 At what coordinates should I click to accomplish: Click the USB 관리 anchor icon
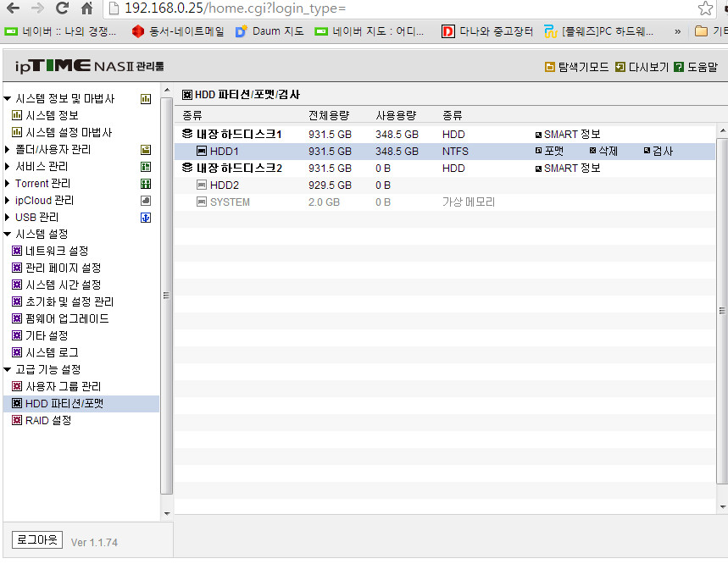point(146,218)
